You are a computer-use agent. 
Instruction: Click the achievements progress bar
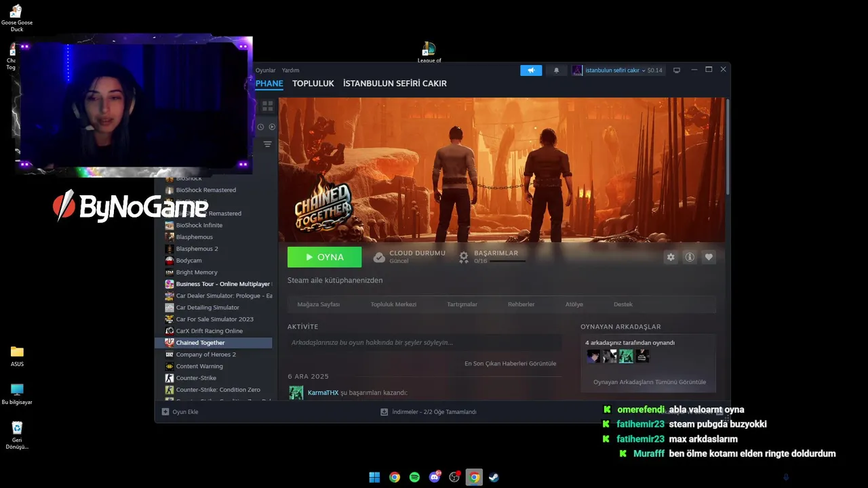tap(507, 261)
